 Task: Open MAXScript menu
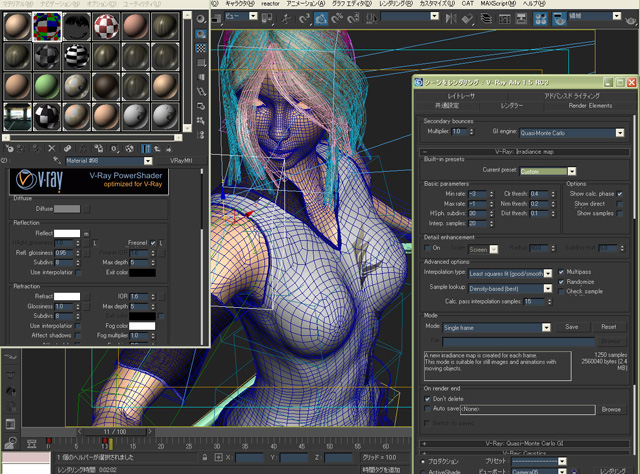click(498, 4)
